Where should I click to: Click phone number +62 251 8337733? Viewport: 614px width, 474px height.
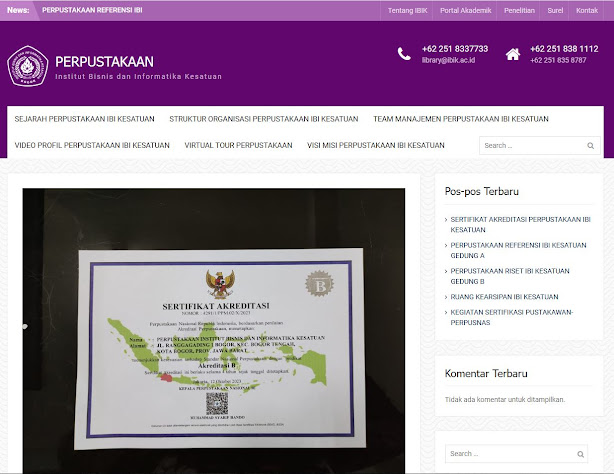(x=455, y=49)
